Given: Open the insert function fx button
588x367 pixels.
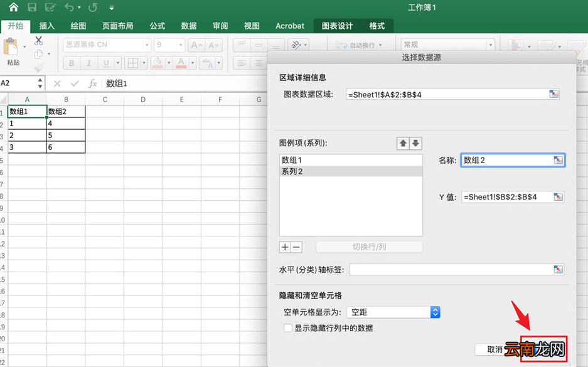Looking at the screenshot, I should (x=93, y=83).
